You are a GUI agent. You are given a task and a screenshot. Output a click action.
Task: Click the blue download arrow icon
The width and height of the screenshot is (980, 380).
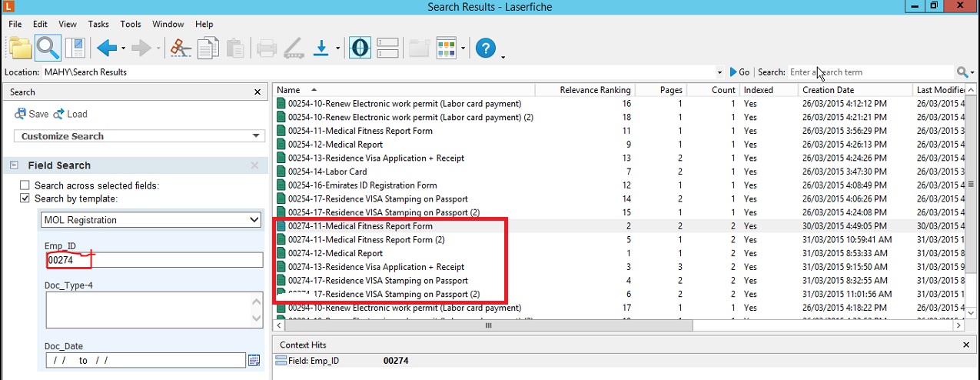point(321,48)
